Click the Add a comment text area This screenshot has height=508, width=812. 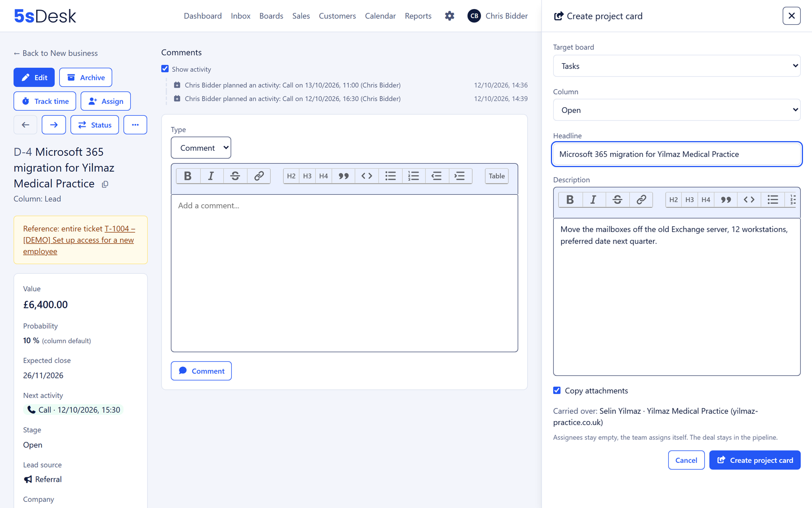(x=345, y=273)
